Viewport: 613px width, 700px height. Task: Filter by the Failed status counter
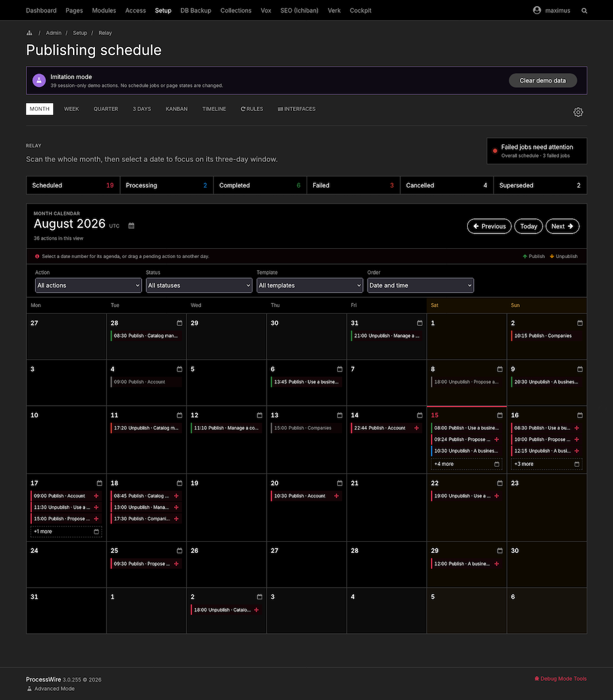click(353, 185)
